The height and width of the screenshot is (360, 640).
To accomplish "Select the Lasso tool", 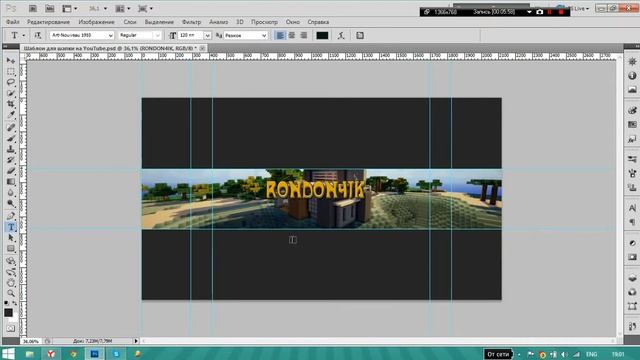I will click(11, 82).
